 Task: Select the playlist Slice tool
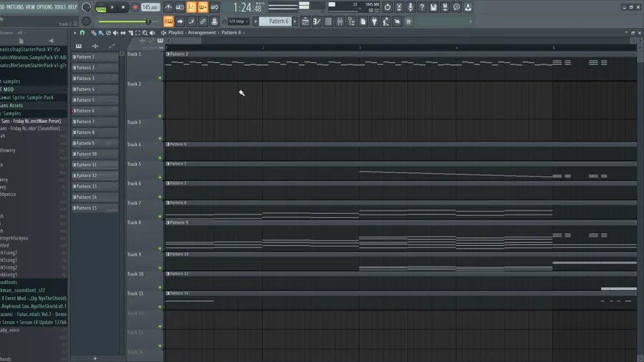pyautogui.click(x=131, y=33)
